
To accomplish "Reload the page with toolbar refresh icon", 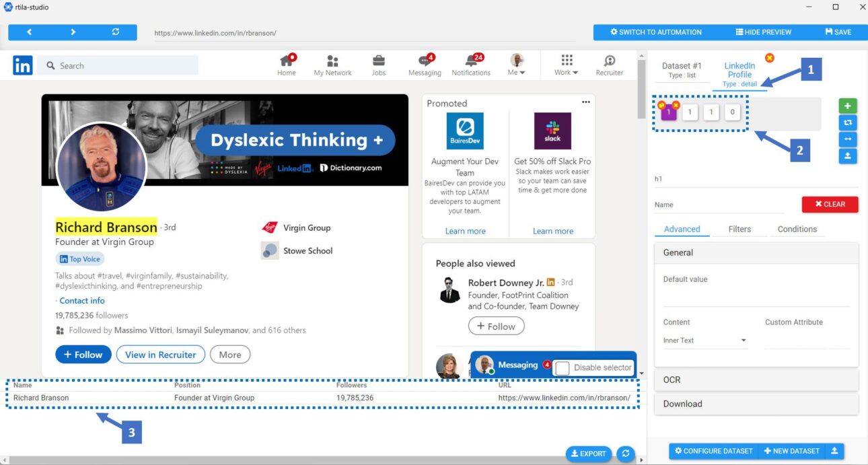I will pyautogui.click(x=116, y=32).
